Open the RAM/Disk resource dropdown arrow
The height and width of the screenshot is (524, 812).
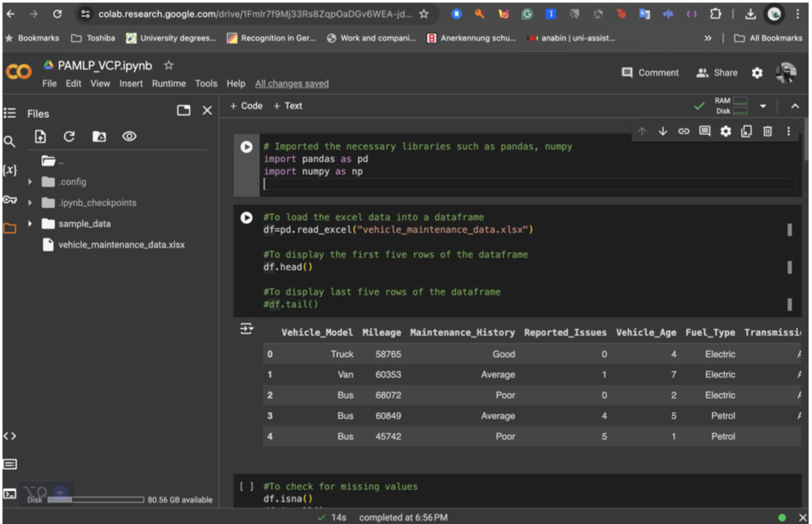click(x=763, y=106)
